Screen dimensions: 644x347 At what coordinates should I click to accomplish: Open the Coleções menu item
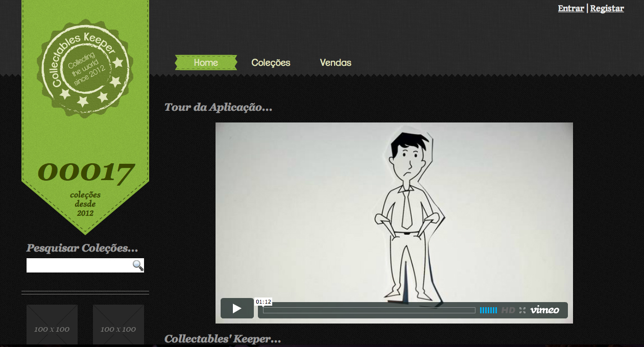(x=271, y=63)
